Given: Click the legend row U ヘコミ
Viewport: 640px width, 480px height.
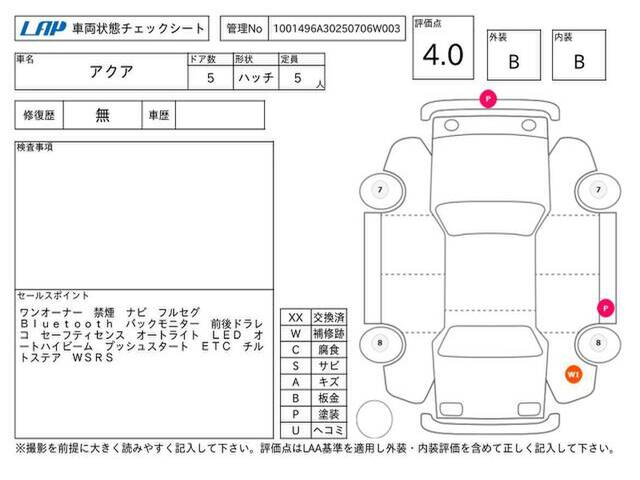Looking at the screenshot, I should 313,430.
